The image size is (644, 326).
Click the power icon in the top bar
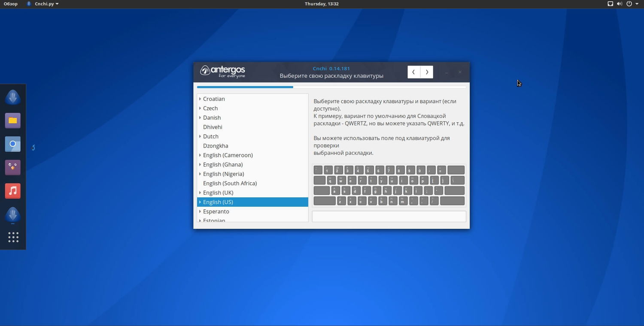pyautogui.click(x=629, y=4)
